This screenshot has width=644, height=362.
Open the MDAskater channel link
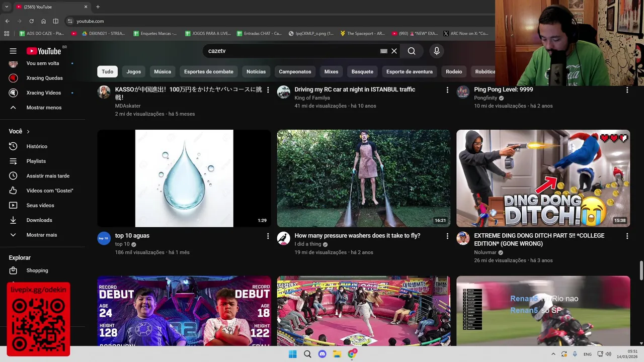click(128, 106)
